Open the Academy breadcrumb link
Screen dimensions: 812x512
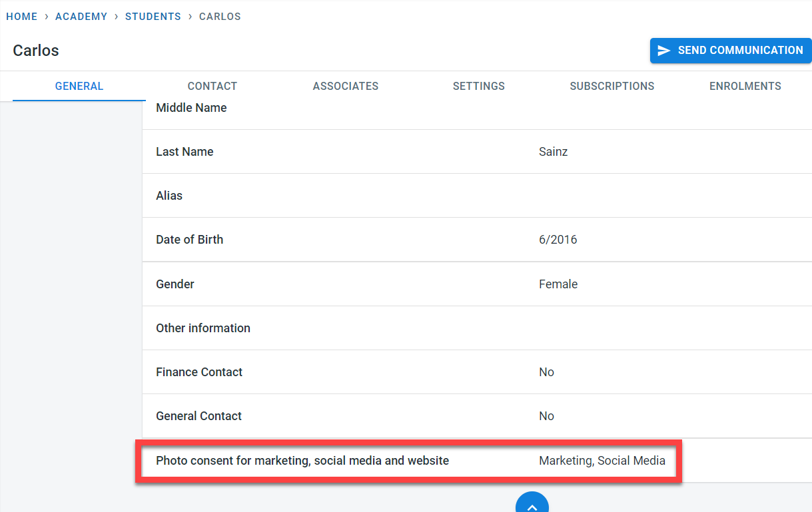click(81, 17)
